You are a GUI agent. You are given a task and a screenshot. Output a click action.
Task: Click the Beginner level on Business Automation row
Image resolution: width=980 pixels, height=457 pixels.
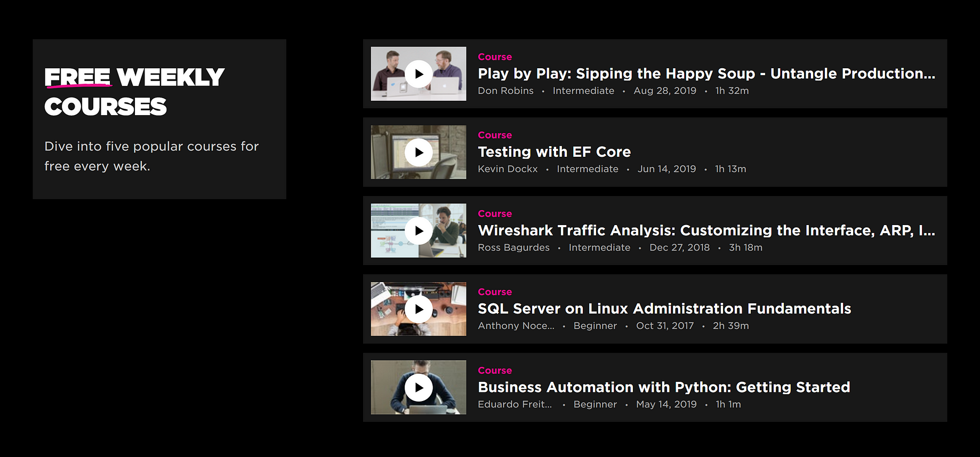pos(595,404)
